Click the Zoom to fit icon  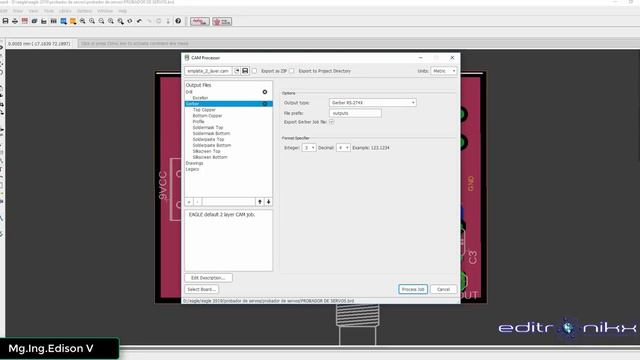pyautogui.click(x=82, y=21)
